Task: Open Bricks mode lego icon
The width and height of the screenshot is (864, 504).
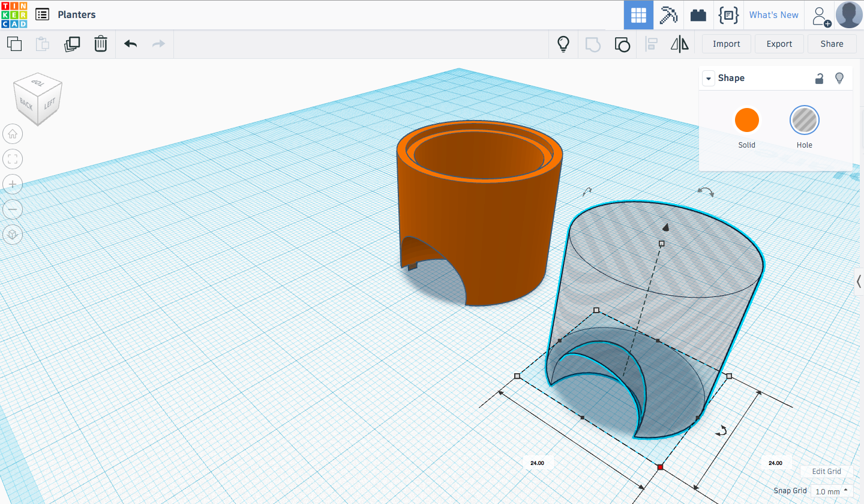Action: tap(698, 16)
